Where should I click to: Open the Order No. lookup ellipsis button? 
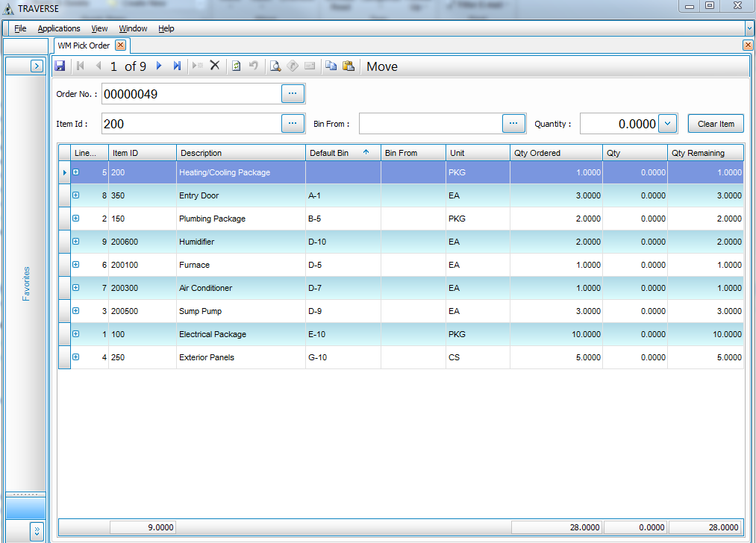[293, 93]
